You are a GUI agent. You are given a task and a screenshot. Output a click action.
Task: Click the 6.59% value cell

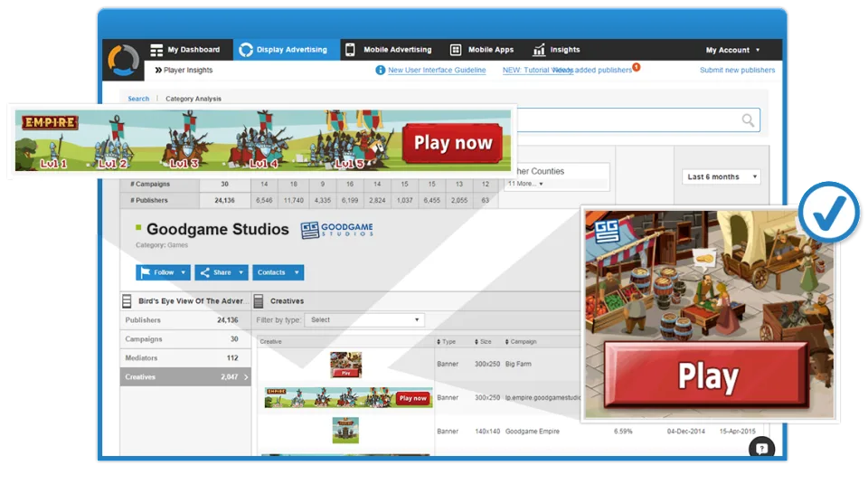pyautogui.click(x=623, y=432)
